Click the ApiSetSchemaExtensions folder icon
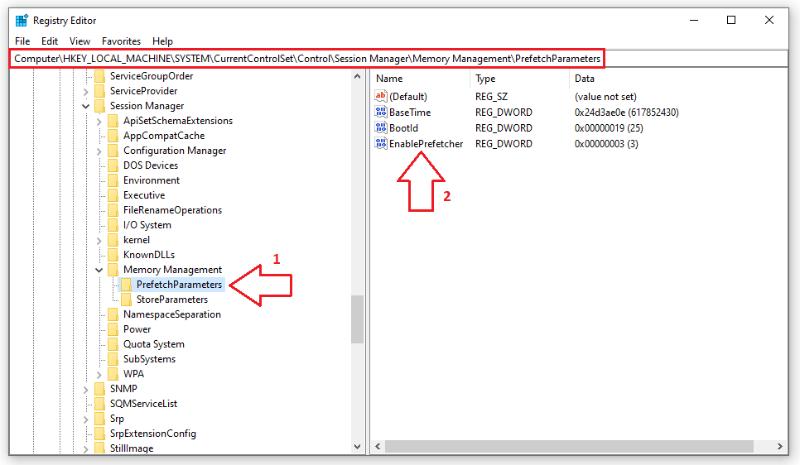 113,120
